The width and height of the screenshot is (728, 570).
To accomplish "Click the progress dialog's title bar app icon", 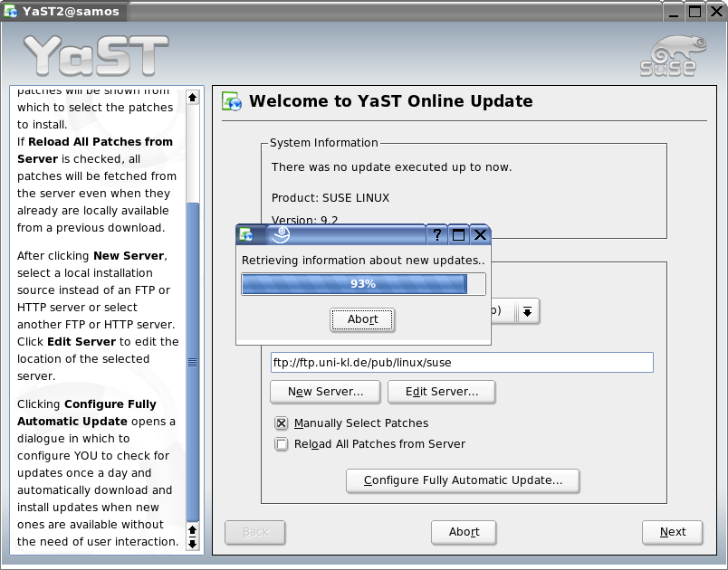I will point(246,234).
